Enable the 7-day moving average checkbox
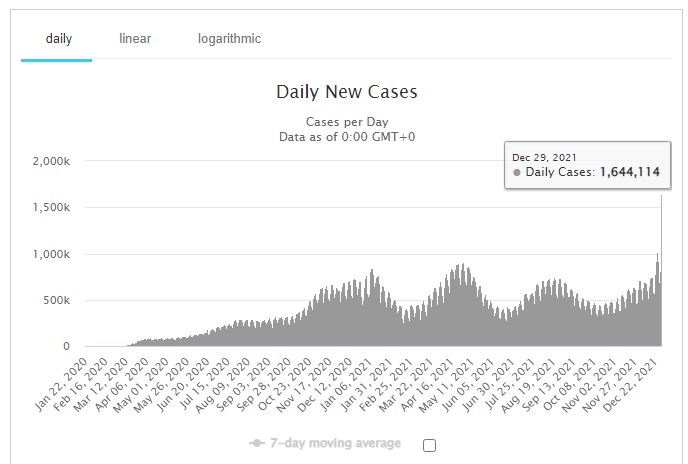Screen dimensions: 688x464 tap(429, 446)
